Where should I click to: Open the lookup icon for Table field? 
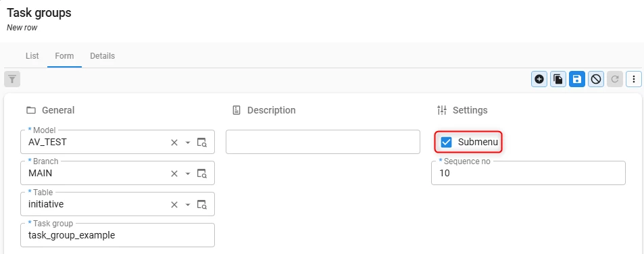click(201, 205)
